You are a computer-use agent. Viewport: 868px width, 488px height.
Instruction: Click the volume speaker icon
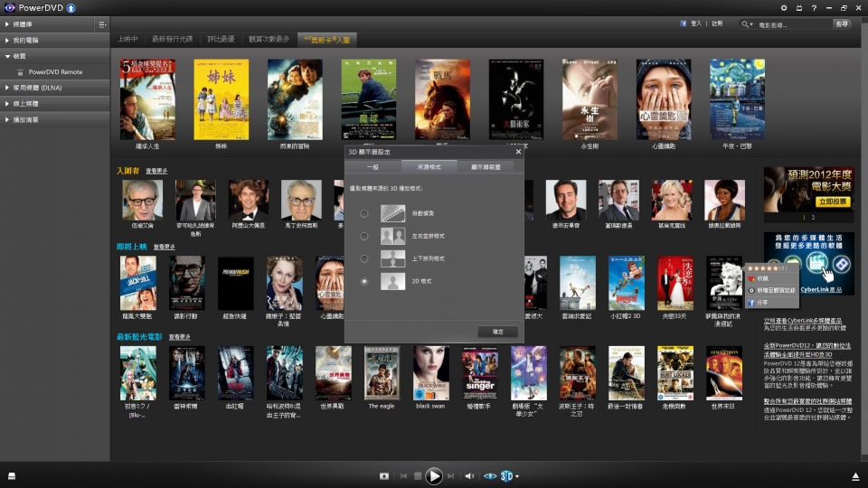point(469,476)
